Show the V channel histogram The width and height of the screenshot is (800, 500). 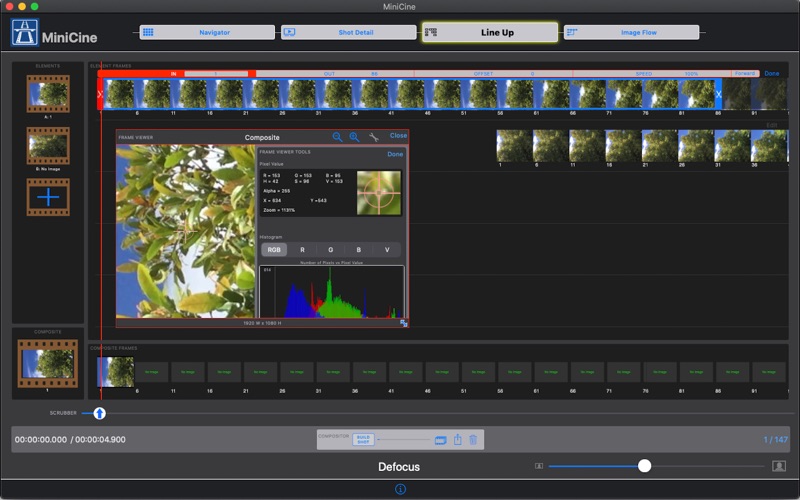coord(387,249)
